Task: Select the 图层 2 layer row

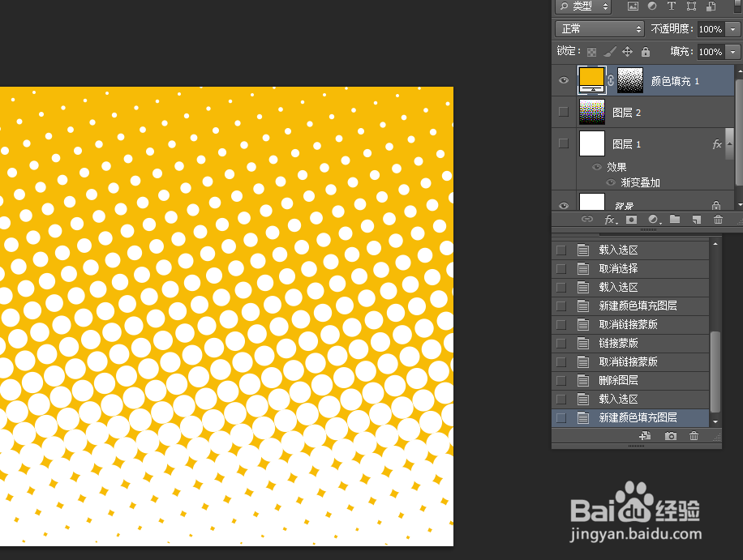Action: coord(643,112)
